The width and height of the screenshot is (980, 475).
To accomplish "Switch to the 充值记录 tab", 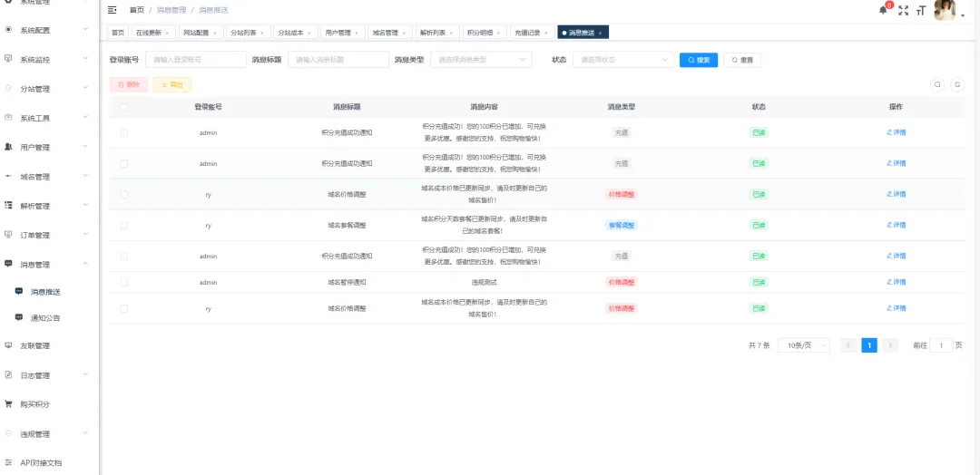I will coord(530,33).
